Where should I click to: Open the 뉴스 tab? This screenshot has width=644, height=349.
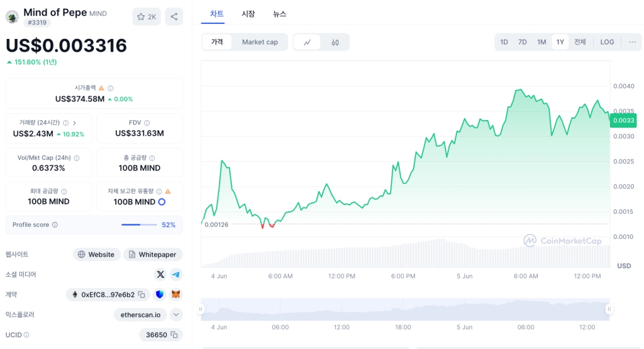pyautogui.click(x=280, y=14)
